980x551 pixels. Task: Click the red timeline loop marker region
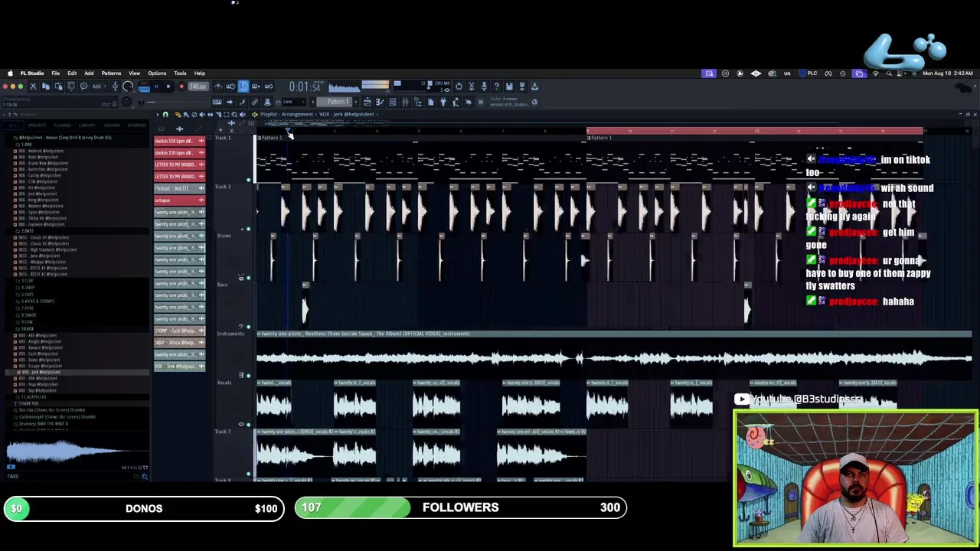tap(755, 132)
